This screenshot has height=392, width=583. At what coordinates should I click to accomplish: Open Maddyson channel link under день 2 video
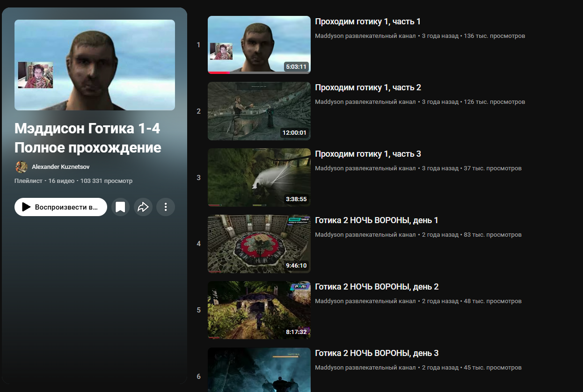(x=365, y=301)
